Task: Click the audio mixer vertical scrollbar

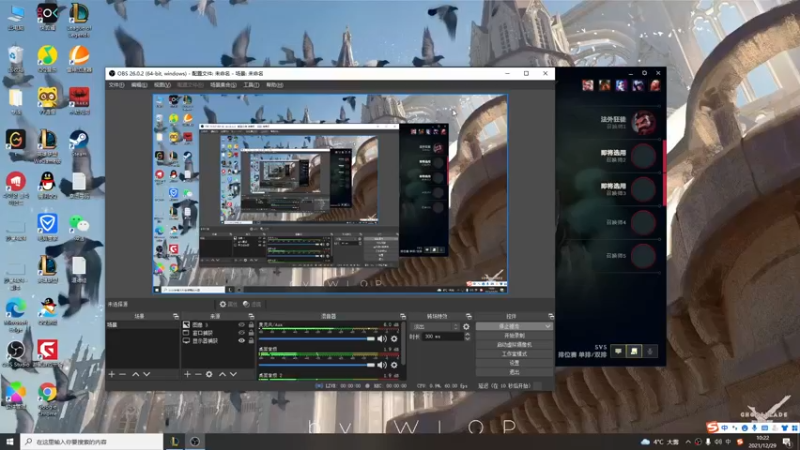Action: pos(403,343)
